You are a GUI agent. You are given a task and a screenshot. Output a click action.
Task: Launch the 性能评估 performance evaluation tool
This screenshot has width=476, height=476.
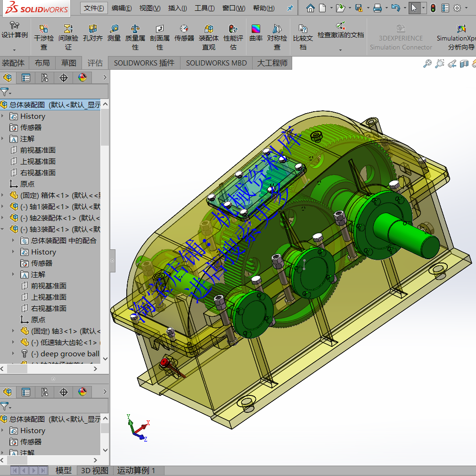coord(233,36)
